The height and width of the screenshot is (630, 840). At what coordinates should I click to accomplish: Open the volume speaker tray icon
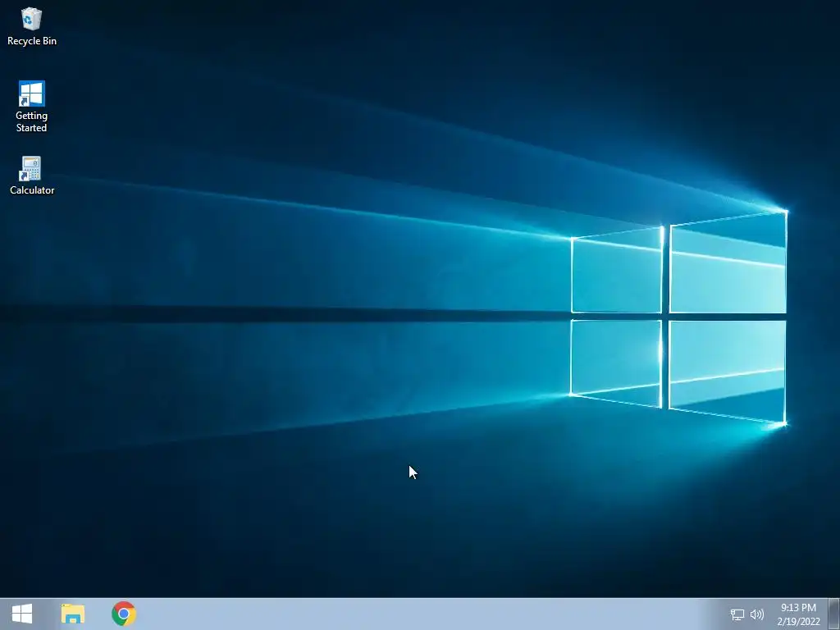click(x=757, y=614)
